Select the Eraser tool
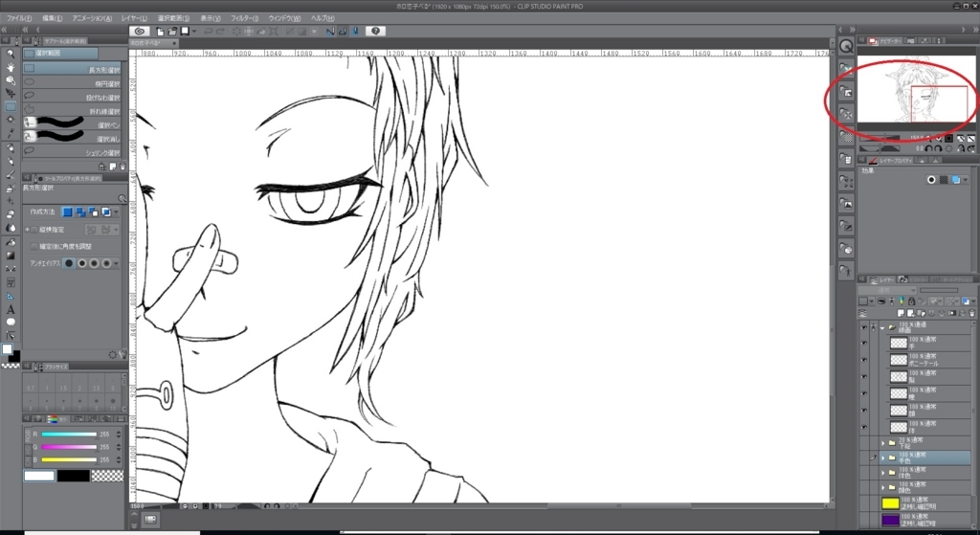Screen dimensions: 980x535 tap(11, 214)
